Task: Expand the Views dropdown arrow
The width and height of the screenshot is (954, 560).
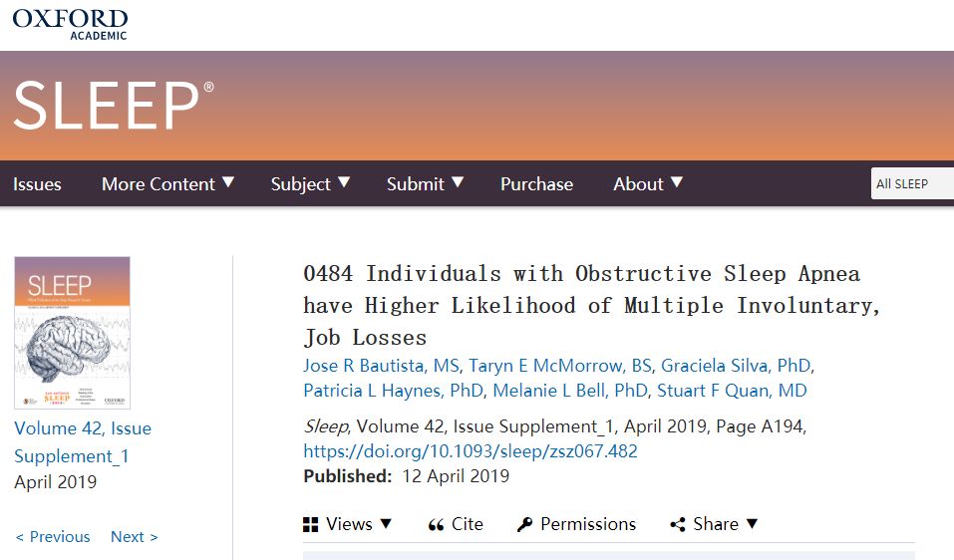Action: 386,523
